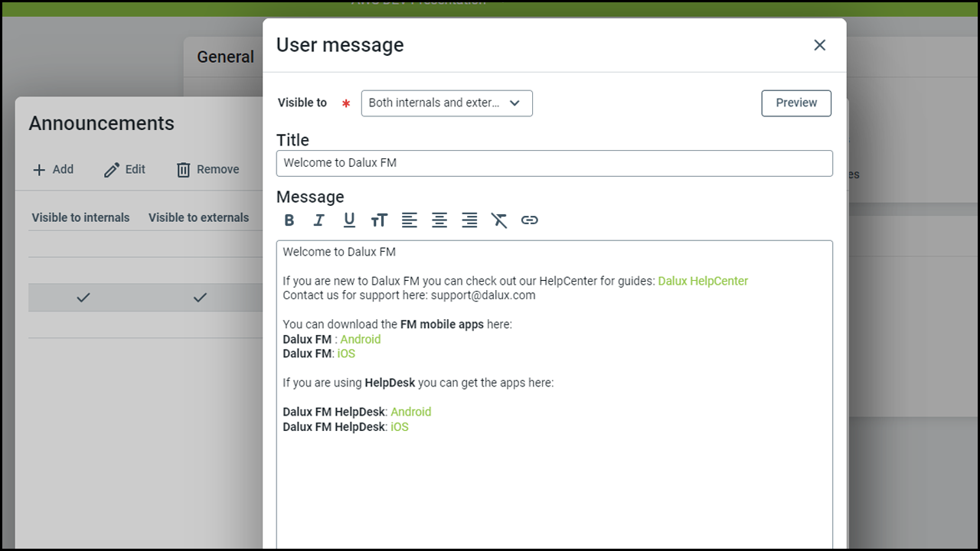Add a new announcement

tap(54, 170)
